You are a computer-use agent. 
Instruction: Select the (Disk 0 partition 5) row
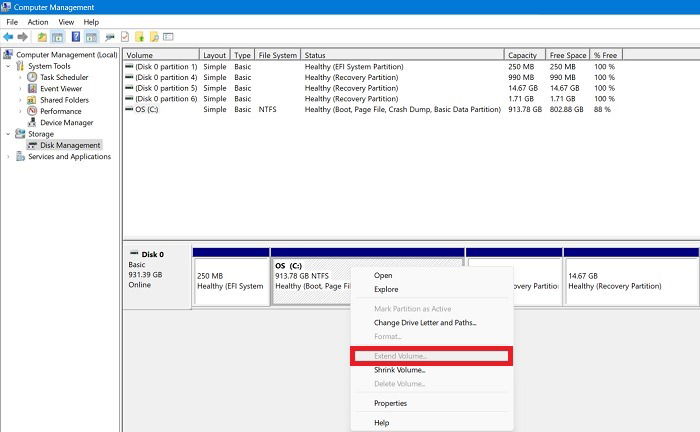coord(371,88)
